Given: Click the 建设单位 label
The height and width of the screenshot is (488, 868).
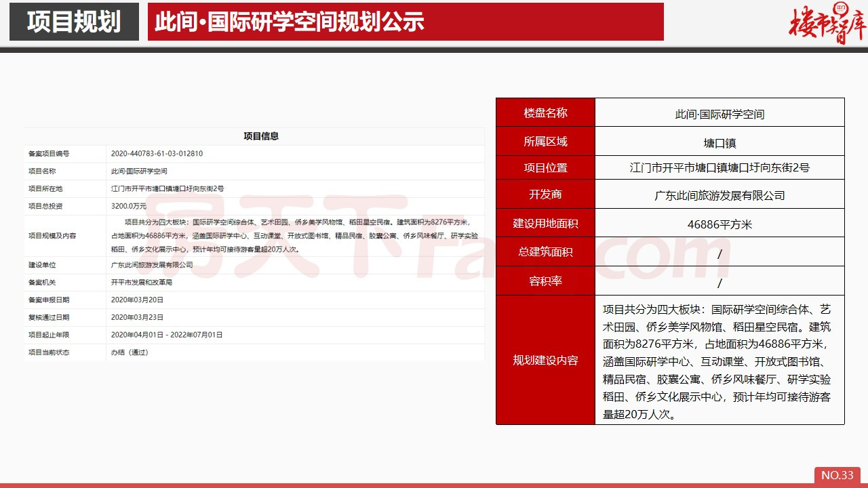Looking at the screenshot, I should [x=42, y=265].
